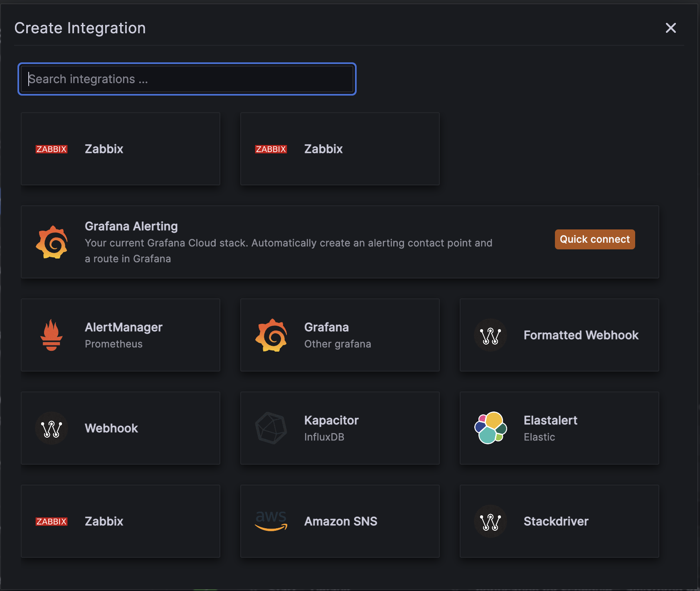The height and width of the screenshot is (591, 700).
Task: Select the Zabbix icon in bottom row
Action: (x=52, y=521)
